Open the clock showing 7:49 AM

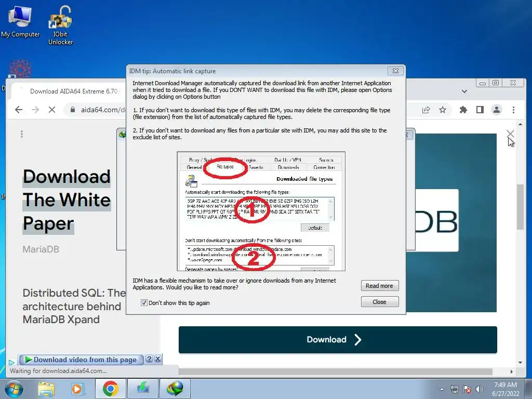click(x=506, y=389)
